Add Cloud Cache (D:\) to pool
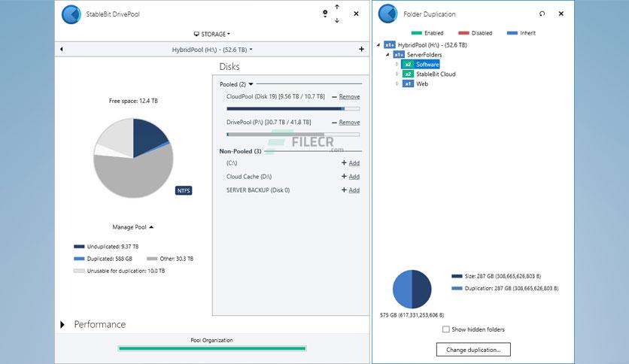 coord(354,177)
